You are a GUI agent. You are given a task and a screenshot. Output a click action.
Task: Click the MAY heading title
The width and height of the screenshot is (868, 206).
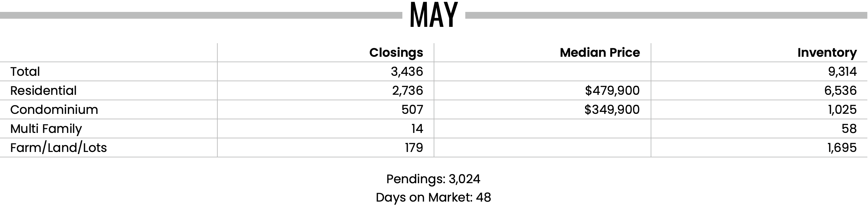click(434, 15)
